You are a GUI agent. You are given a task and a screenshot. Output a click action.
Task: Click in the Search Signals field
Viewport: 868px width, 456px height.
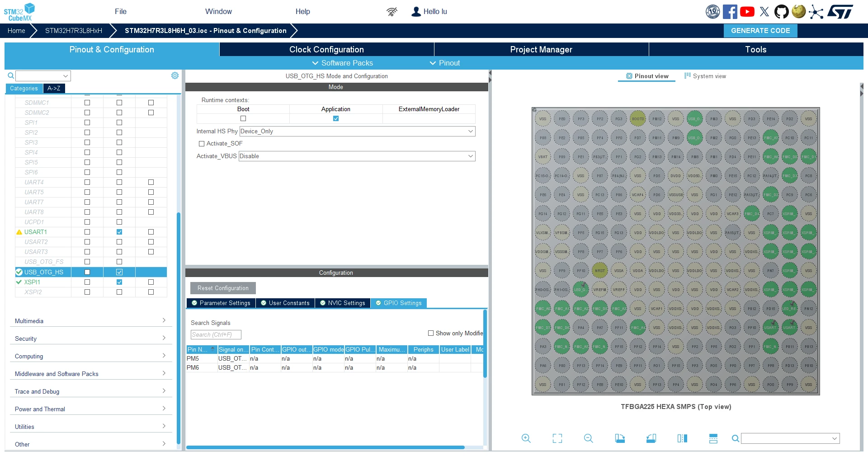tap(216, 334)
